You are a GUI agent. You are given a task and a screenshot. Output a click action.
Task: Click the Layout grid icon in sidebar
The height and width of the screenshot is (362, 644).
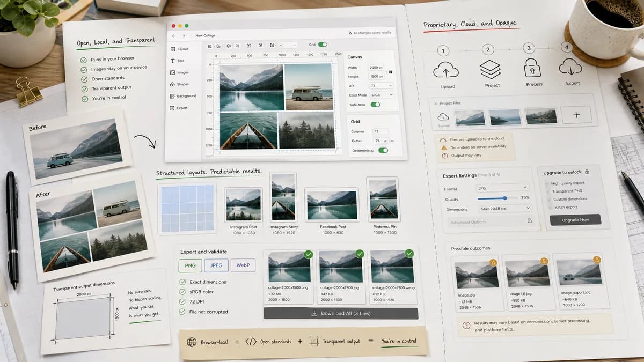[x=172, y=49]
